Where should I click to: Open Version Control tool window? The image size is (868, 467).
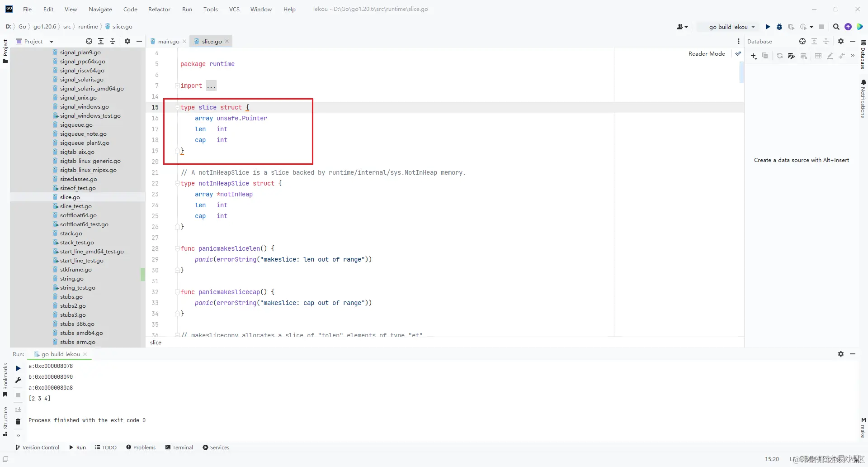point(37,448)
